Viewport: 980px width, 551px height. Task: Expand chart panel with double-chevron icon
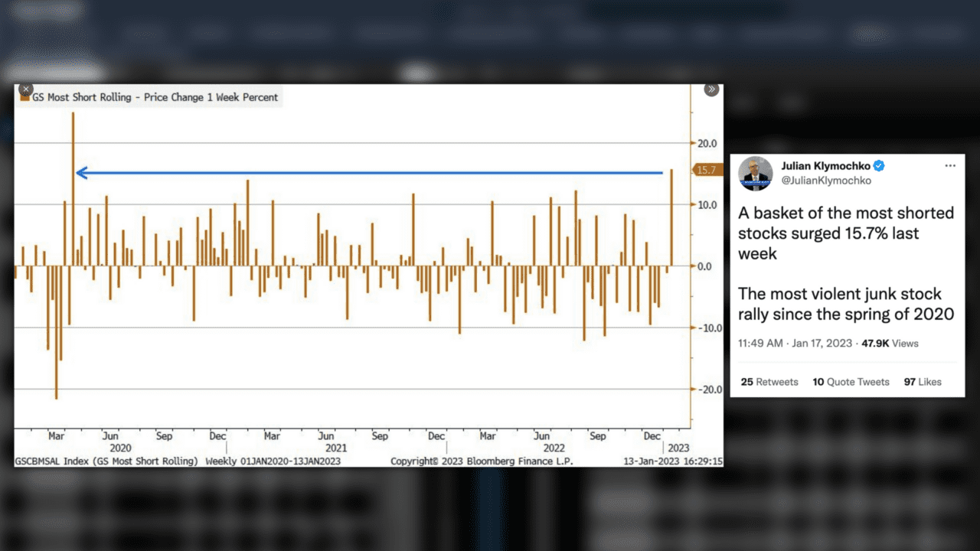tap(711, 90)
